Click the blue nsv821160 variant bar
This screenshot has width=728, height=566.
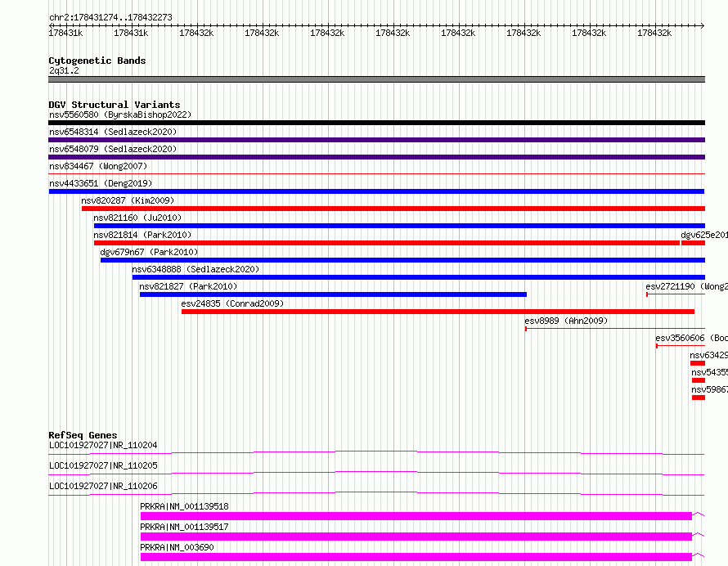click(399, 226)
